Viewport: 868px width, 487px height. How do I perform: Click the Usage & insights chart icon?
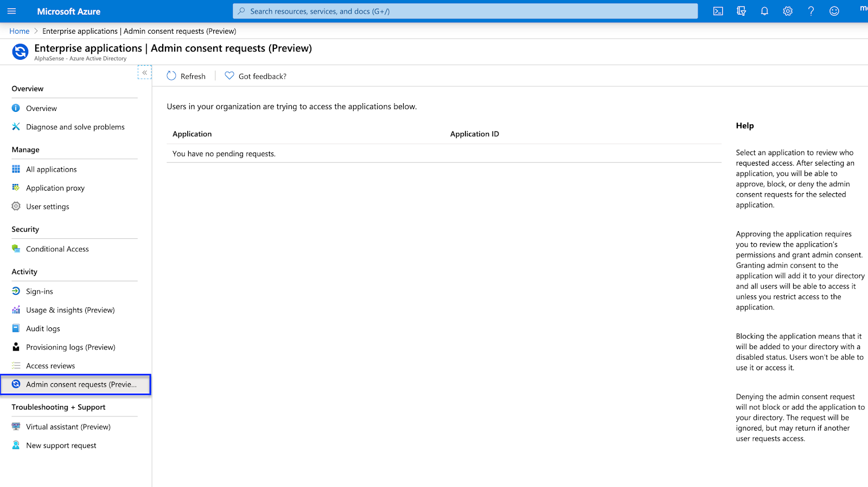[16, 310]
